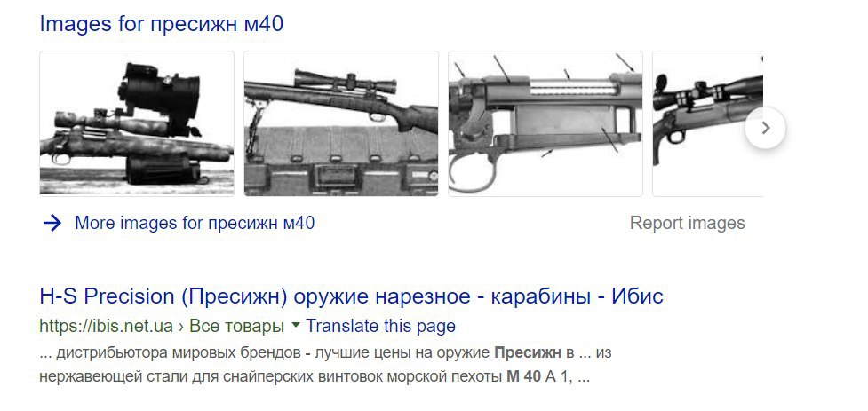Click the blue arrow beside More images
The image size is (868, 411).
pyautogui.click(x=52, y=223)
